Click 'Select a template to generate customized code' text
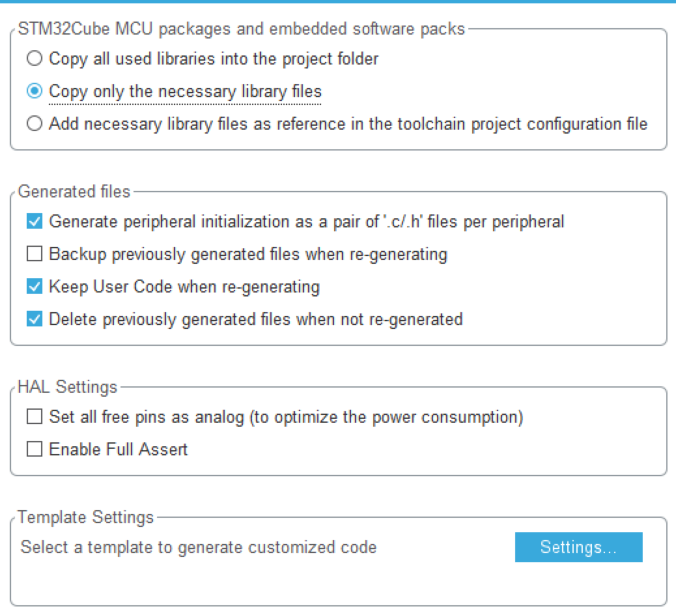This screenshot has width=676, height=611. point(199,547)
